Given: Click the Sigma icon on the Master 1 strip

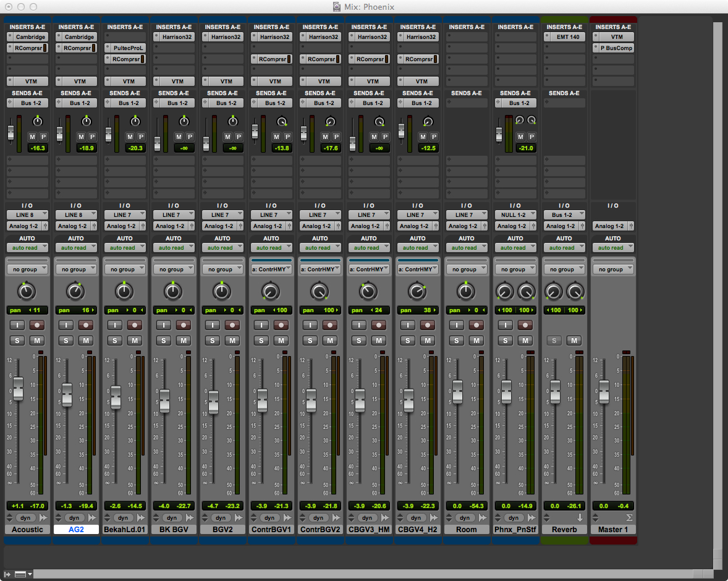Looking at the screenshot, I should [629, 517].
